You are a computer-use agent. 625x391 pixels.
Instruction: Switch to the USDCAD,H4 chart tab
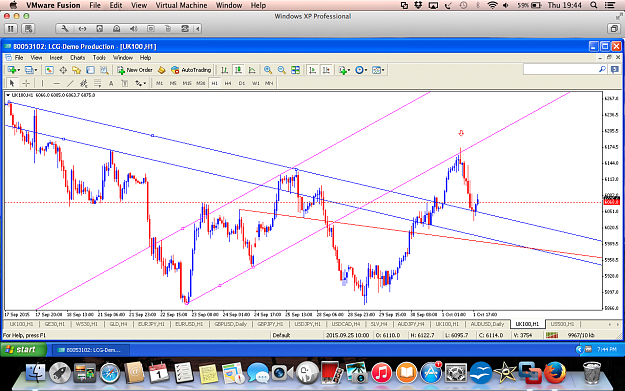(x=346, y=324)
